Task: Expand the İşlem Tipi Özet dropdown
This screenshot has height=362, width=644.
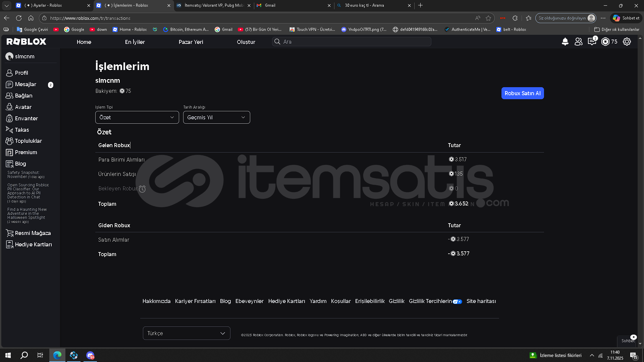Action: click(137, 117)
